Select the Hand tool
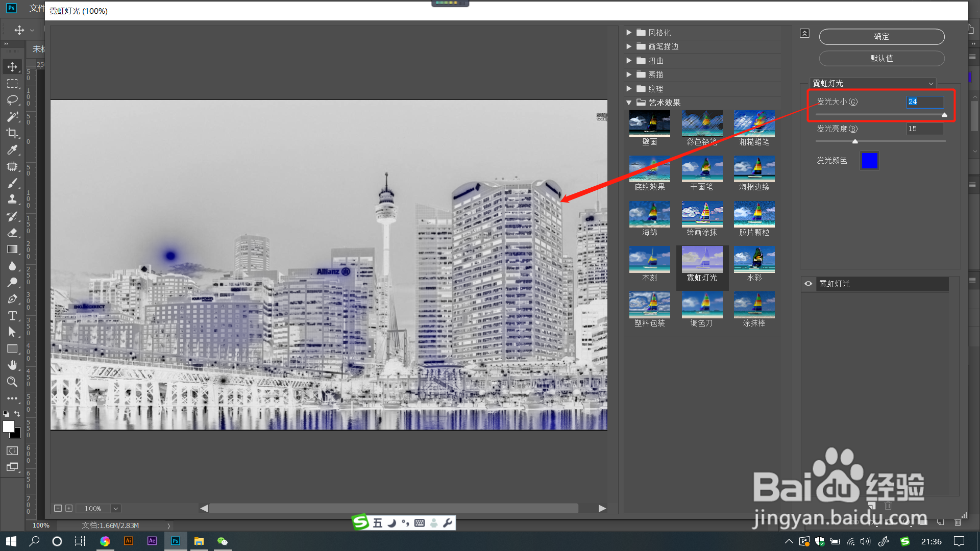The width and height of the screenshot is (980, 551). coord(12,365)
